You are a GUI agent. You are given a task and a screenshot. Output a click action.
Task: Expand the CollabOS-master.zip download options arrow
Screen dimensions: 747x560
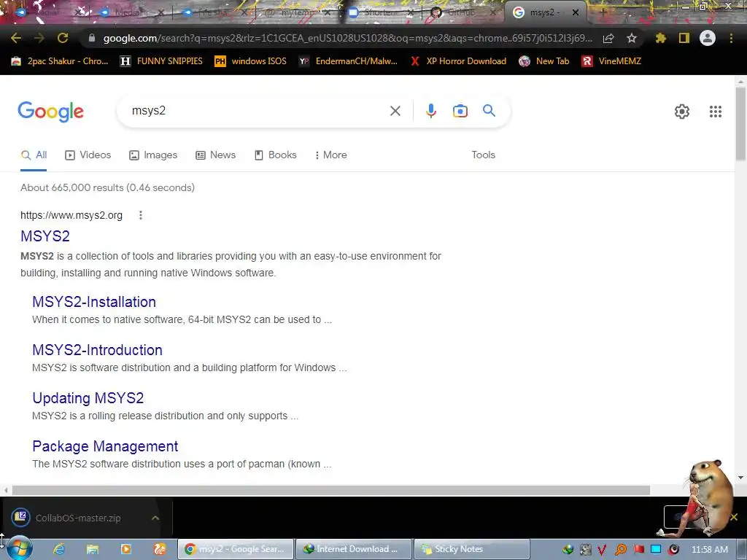point(155,518)
